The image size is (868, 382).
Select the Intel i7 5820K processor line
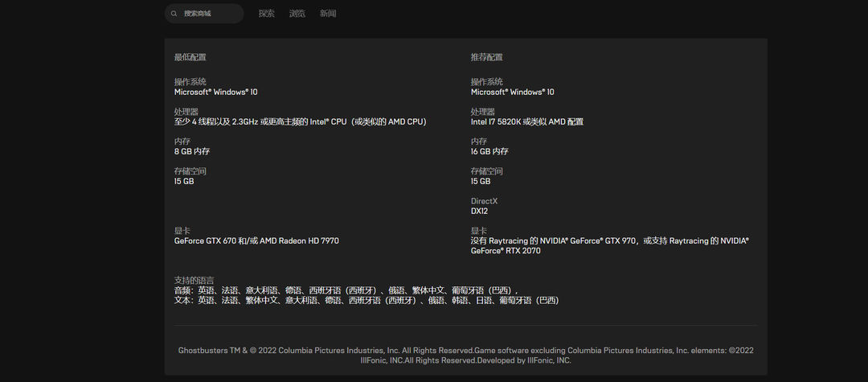[x=527, y=121]
